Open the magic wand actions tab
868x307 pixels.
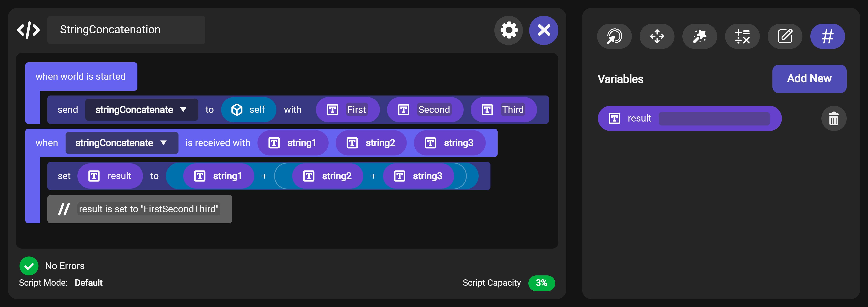click(x=700, y=36)
